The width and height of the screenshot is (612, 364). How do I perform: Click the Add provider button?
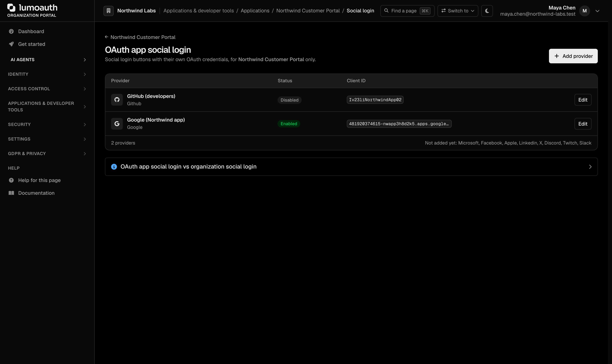click(x=573, y=56)
